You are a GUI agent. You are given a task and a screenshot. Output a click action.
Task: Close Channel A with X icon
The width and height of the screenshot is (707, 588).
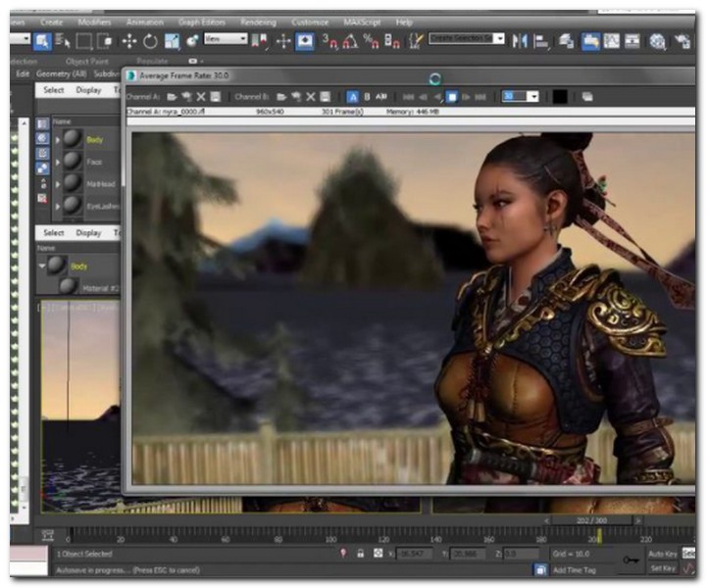coord(201,97)
